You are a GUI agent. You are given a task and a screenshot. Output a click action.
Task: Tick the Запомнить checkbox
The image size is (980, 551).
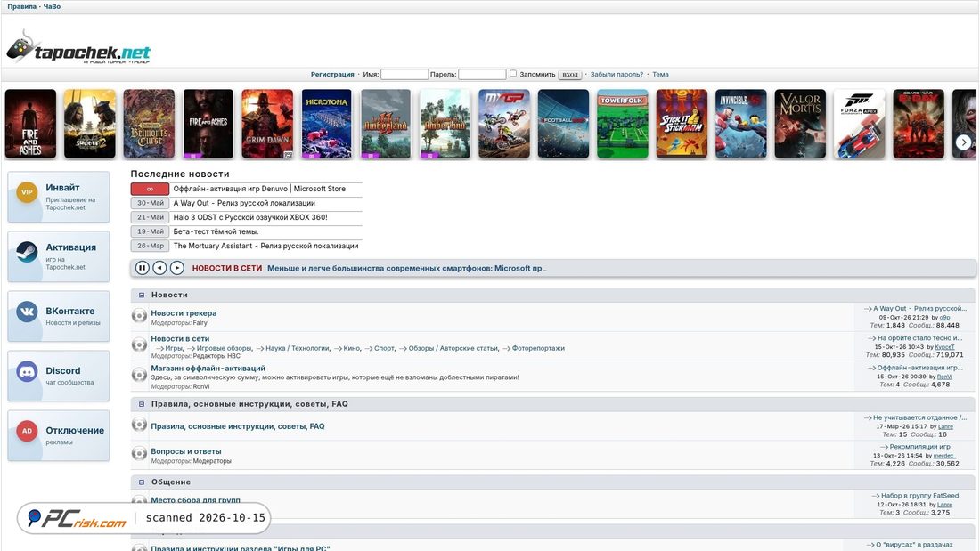pos(513,74)
